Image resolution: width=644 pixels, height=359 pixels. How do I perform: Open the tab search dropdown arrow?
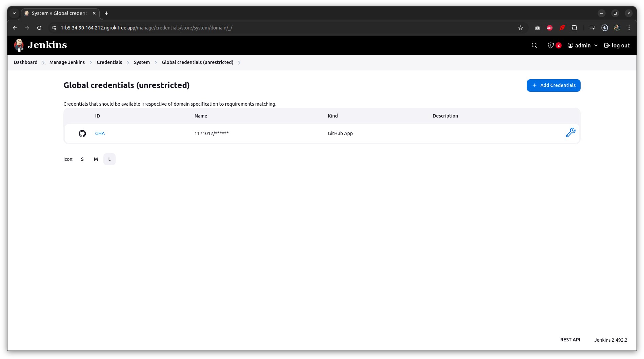point(14,13)
